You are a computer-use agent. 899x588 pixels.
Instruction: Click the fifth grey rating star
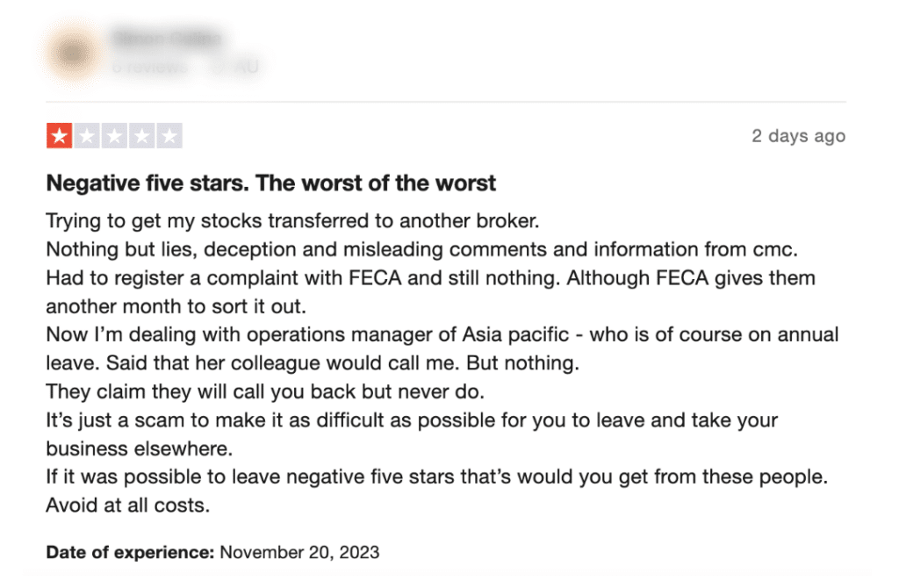(169, 136)
